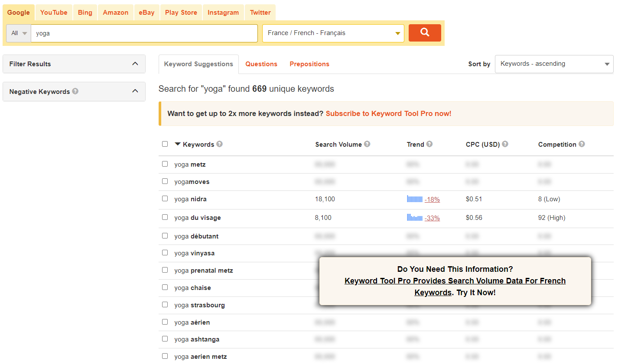
Task: Click the -18% trend link
Action: 432,200
